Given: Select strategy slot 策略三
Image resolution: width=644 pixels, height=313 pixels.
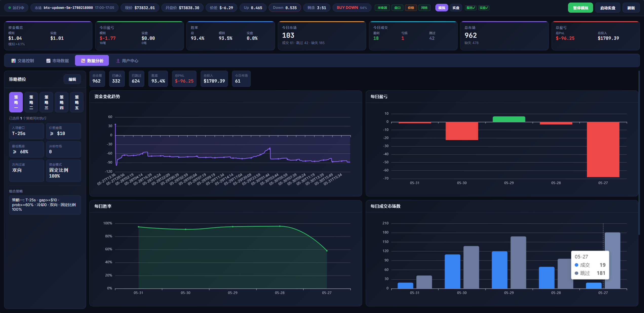Looking at the screenshot, I should pos(46,102).
